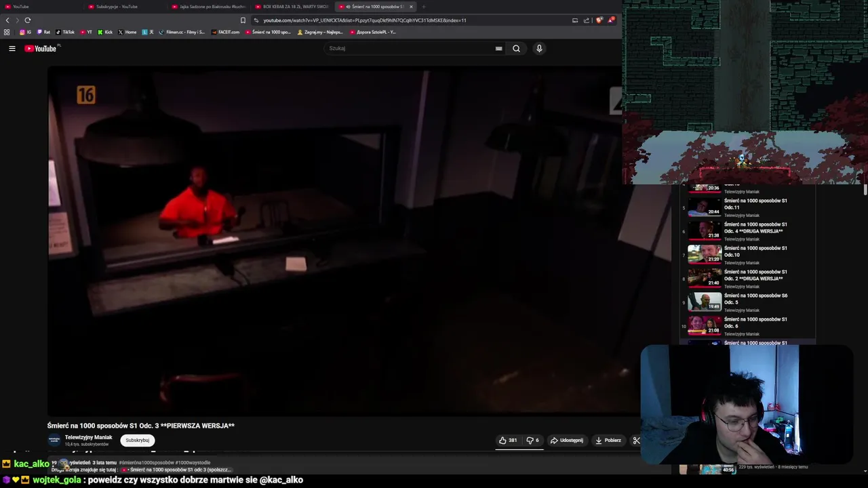Reload the page with the refresh icon
868x488 pixels.
(x=27, y=20)
